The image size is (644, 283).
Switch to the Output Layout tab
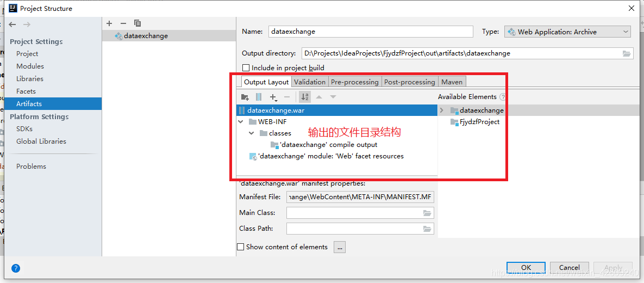(266, 82)
